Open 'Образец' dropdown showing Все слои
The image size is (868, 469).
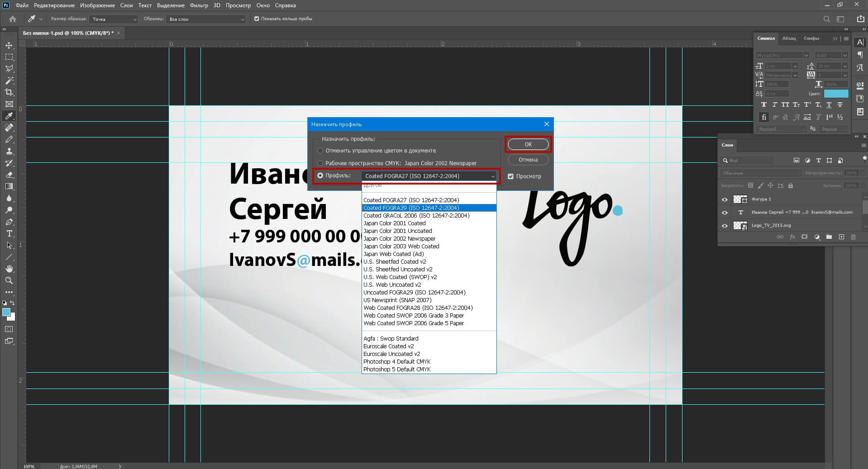pyautogui.click(x=206, y=19)
